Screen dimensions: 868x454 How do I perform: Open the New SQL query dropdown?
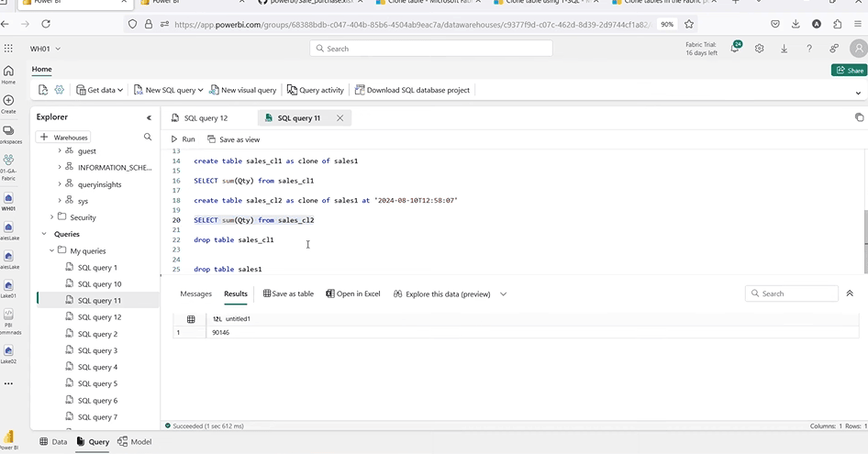[x=168, y=90]
